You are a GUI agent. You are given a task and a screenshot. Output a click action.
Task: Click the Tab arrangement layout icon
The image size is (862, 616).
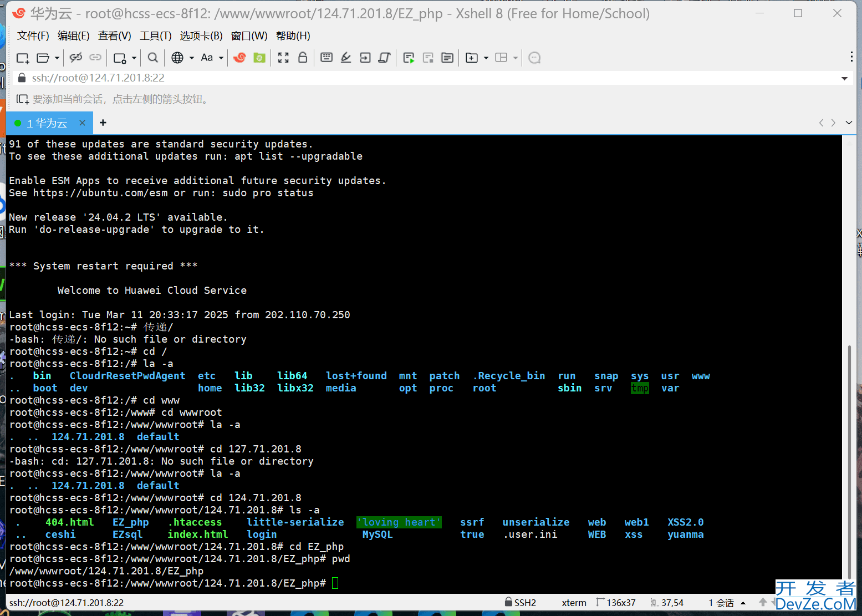[501, 58]
